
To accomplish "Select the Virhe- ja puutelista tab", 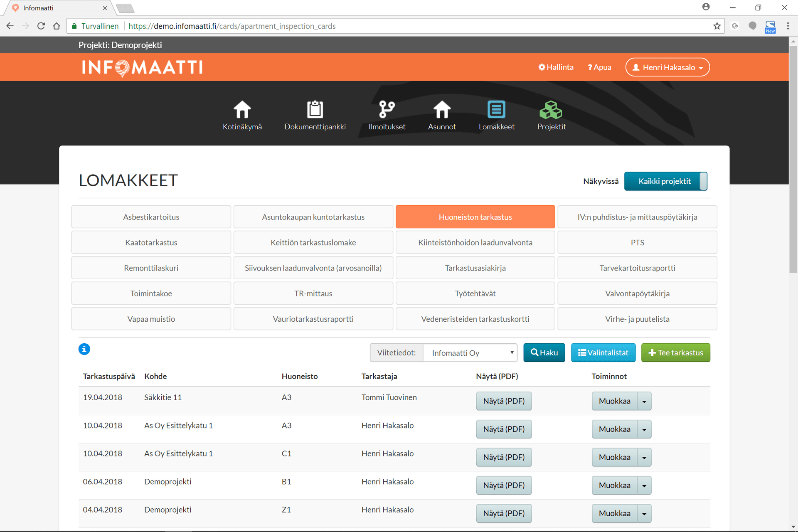I will [x=637, y=319].
